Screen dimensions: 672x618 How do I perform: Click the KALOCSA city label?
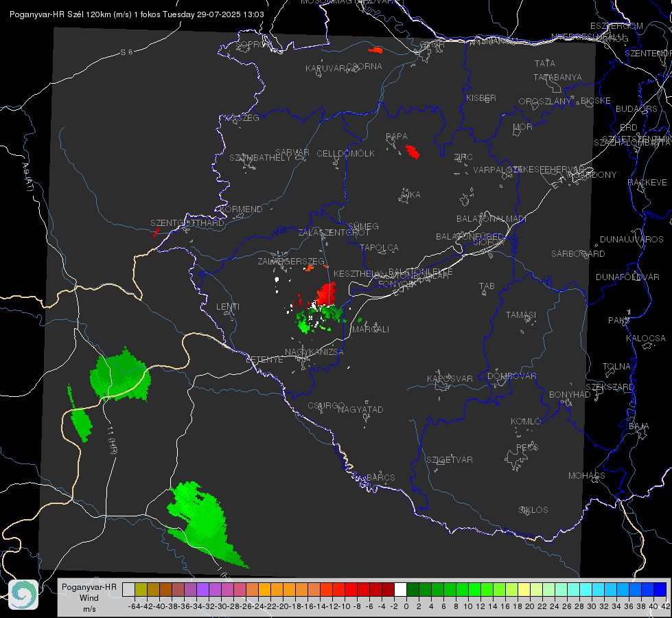pyautogui.click(x=646, y=339)
